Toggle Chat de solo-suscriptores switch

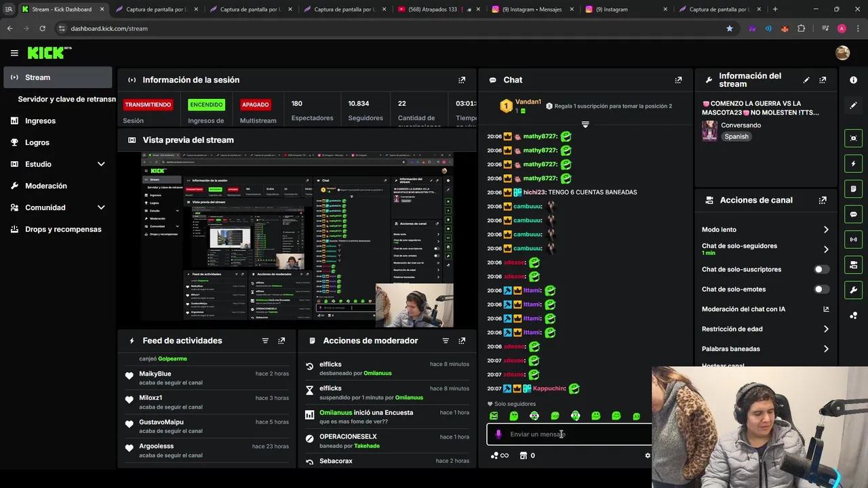[x=821, y=270]
